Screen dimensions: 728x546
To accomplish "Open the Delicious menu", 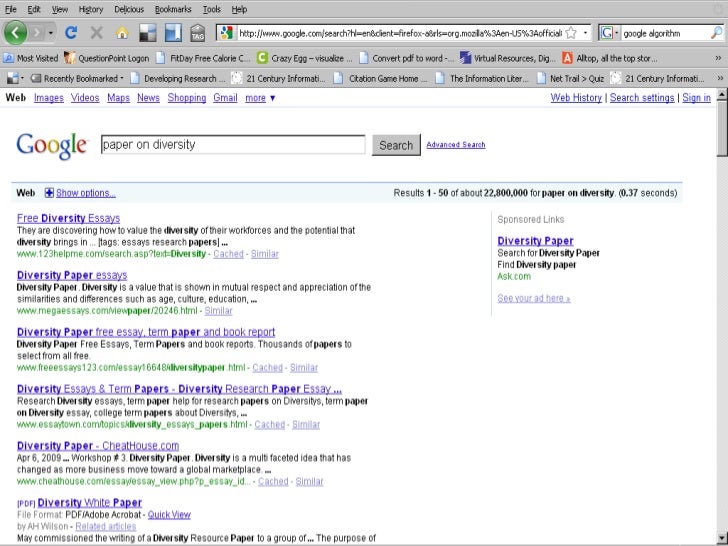I will [129, 9].
